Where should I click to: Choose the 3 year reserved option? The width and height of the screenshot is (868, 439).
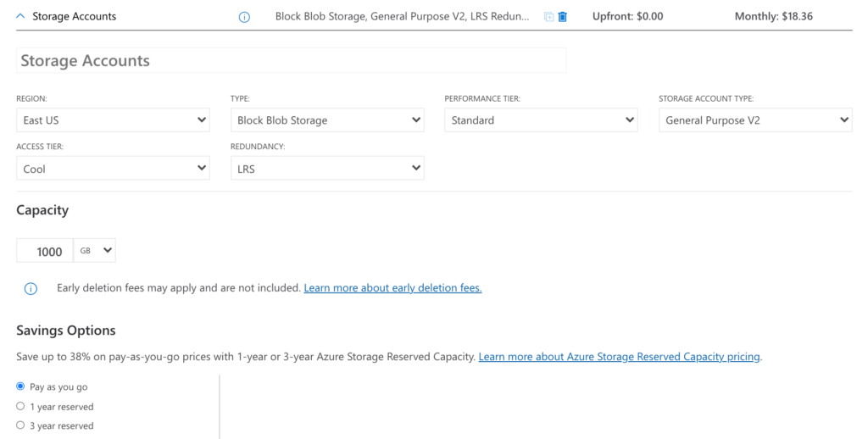21,425
